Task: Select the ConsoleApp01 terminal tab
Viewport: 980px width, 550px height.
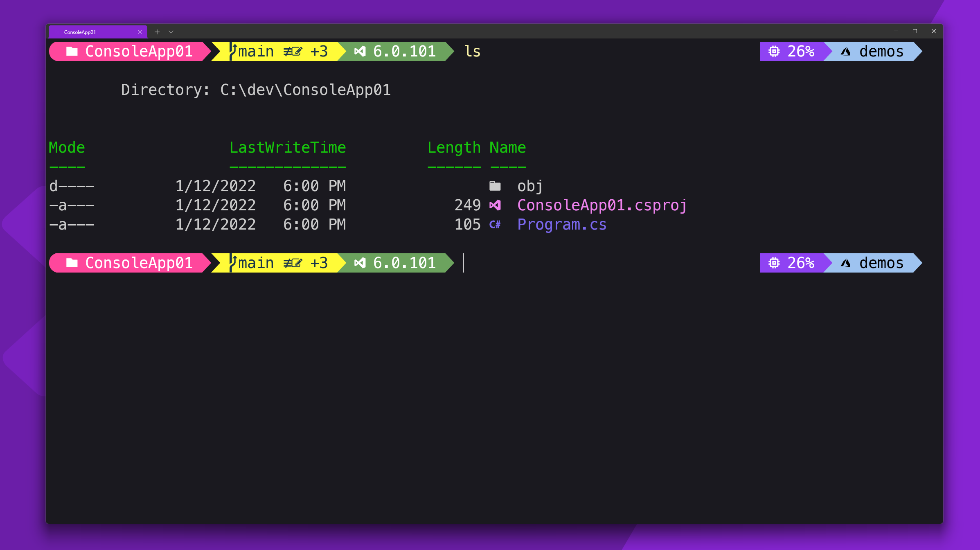Action: click(97, 32)
